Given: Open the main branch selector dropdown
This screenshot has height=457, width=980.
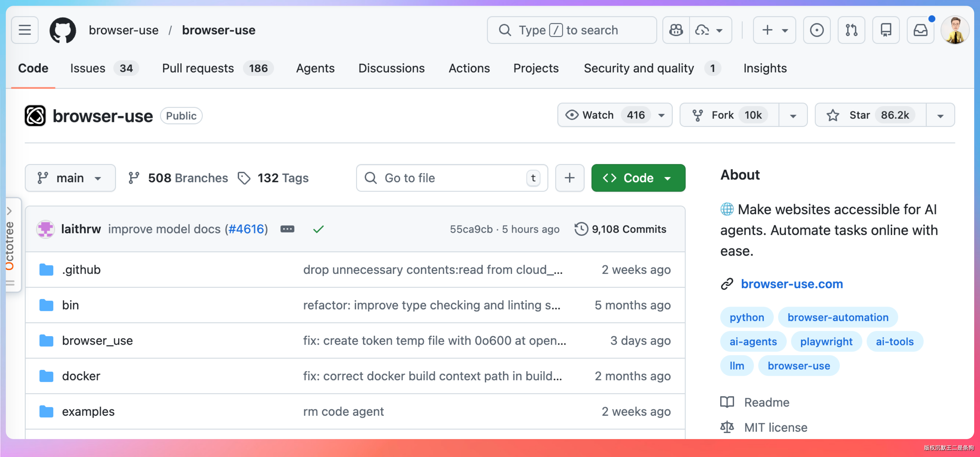Looking at the screenshot, I should [70, 178].
